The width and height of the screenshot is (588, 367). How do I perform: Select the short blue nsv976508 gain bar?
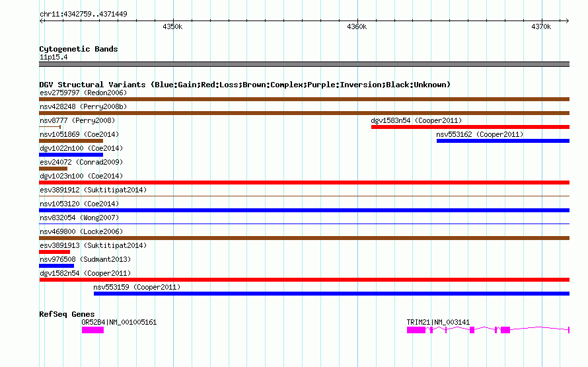click(x=56, y=266)
